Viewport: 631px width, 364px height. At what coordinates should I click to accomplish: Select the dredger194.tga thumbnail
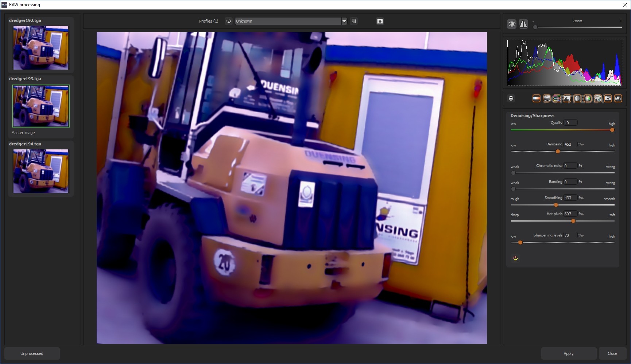[x=41, y=171]
